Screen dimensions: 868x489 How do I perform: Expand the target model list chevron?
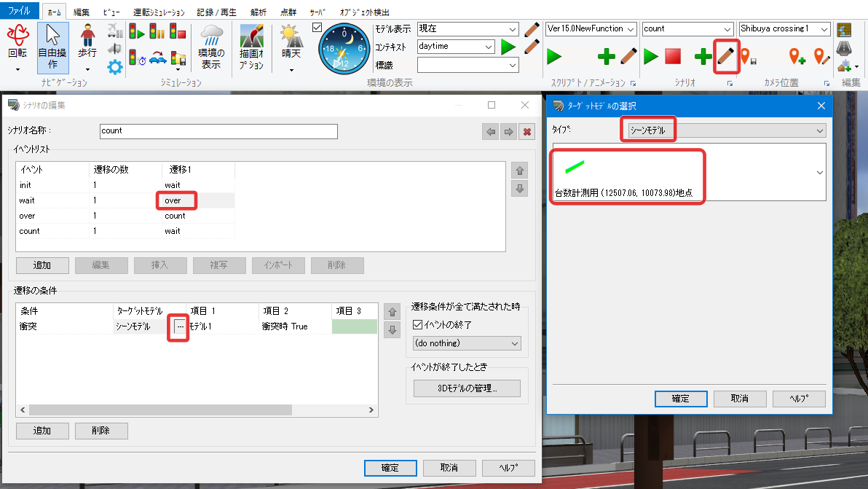pyautogui.click(x=820, y=172)
